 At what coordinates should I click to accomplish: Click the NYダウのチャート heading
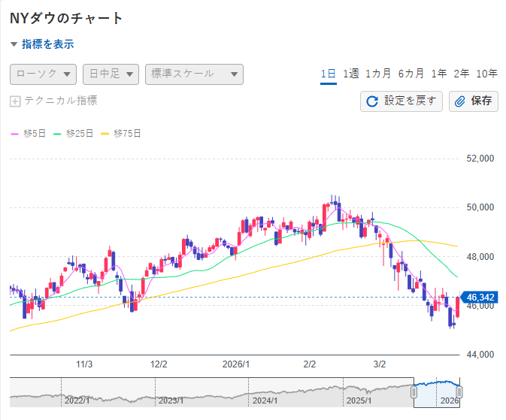pos(66,18)
